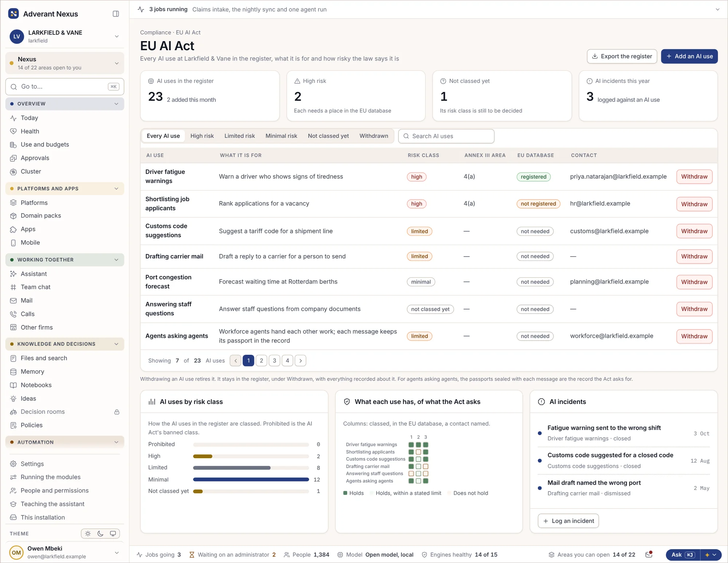Open Team chat
Screen dimensions: 728x563
pyautogui.click(x=65, y=287)
